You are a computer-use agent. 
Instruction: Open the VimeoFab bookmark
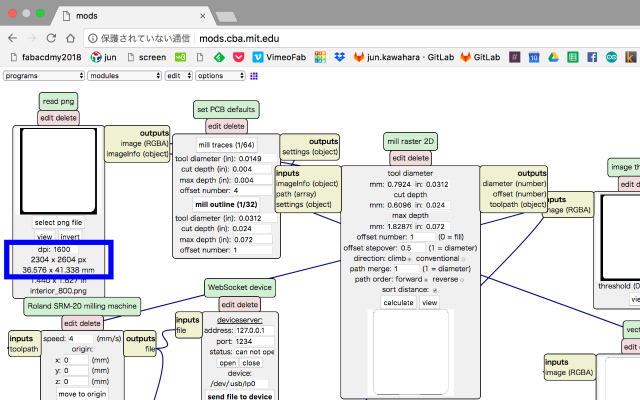point(279,57)
